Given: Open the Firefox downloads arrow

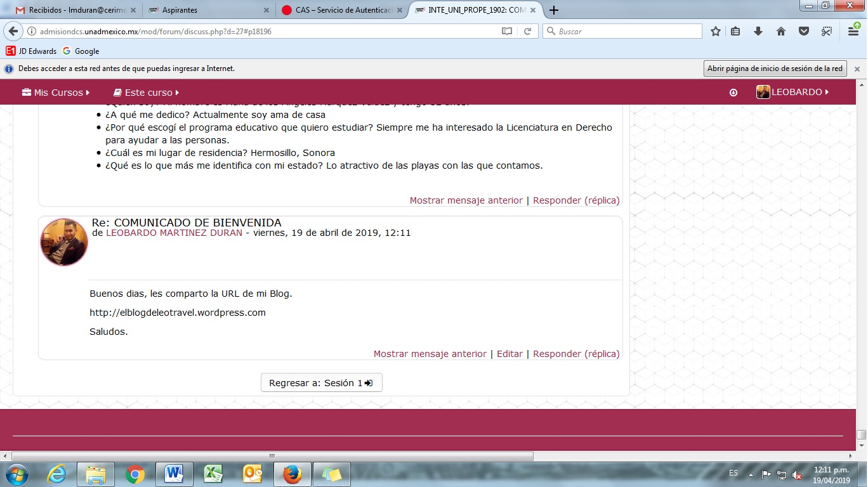Looking at the screenshot, I should pos(758,31).
